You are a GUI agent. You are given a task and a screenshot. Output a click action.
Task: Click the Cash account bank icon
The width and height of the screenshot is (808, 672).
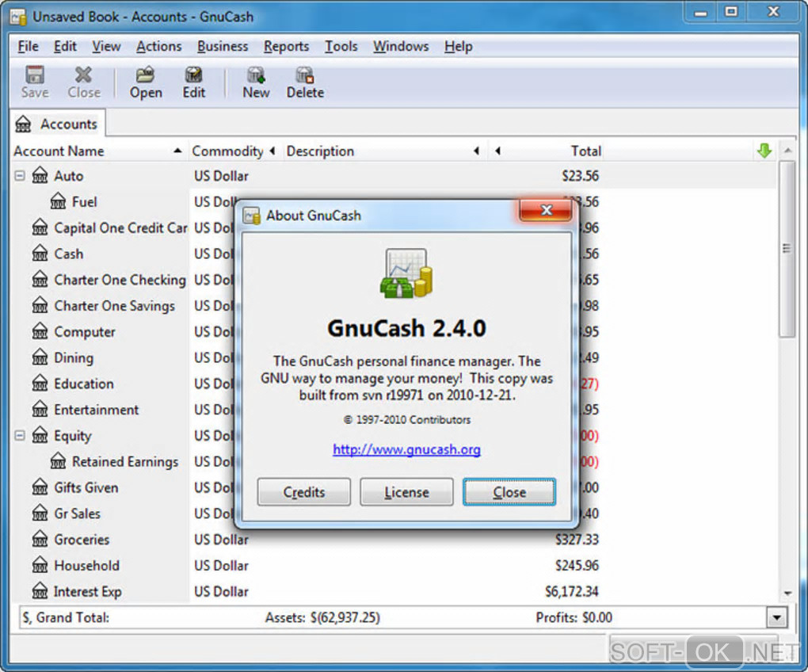(40, 254)
